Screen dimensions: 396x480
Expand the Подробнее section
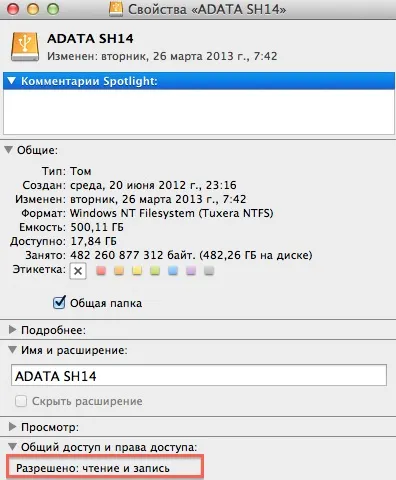coord(12,330)
